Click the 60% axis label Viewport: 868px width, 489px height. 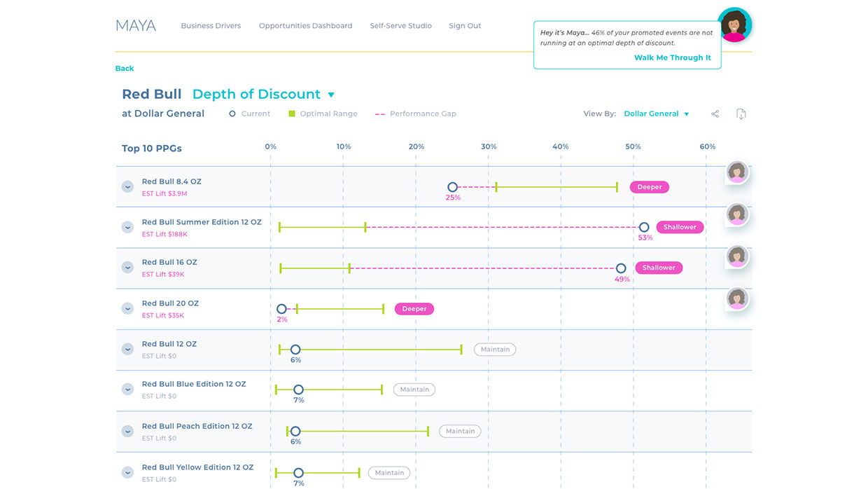707,146
